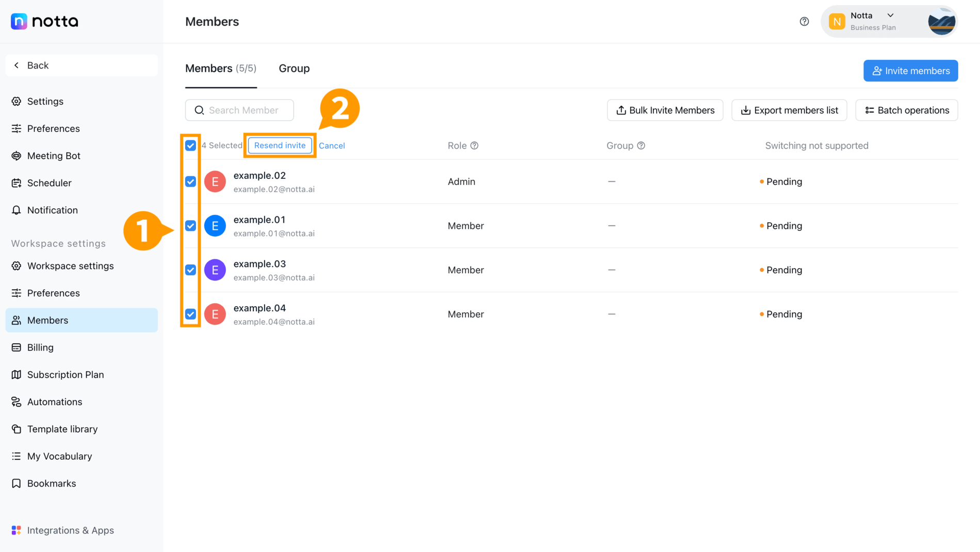Uncheck example.02 checkbox
This screenshot has height=552, width=980.
click(190, 181)
